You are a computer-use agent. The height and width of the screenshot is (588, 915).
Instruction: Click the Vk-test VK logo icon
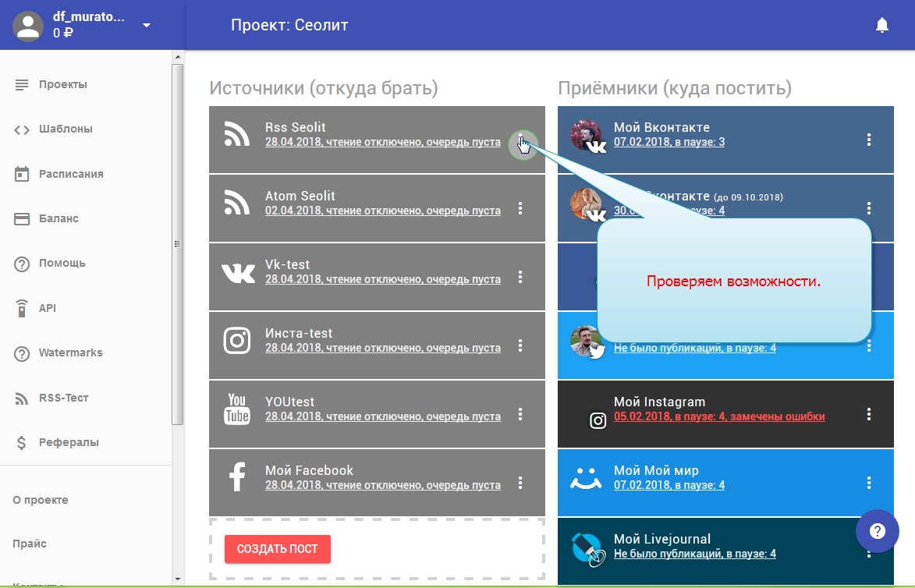point(237,272)
